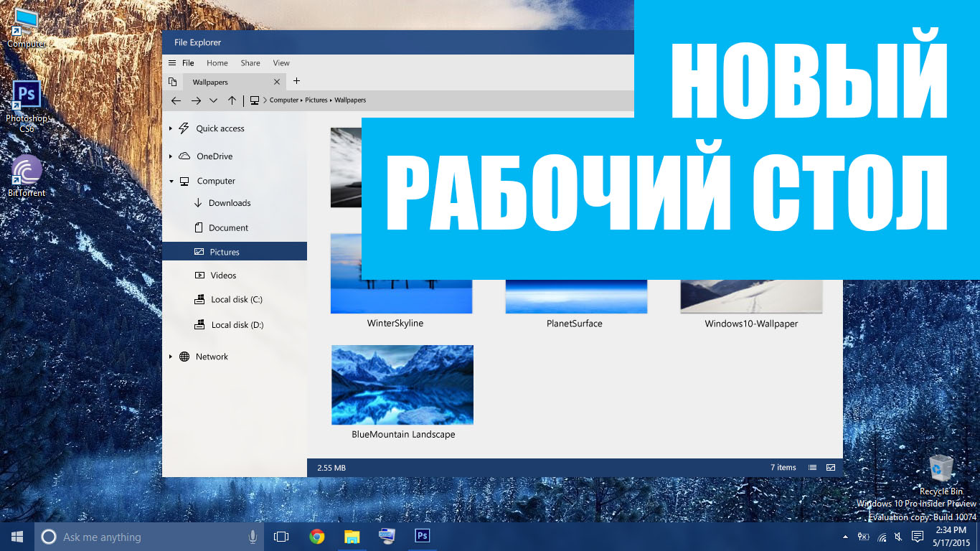Click Wallpapers in the breadcrumb path
The height and width of the screenshot is (551, 980).
click(350, 100)
